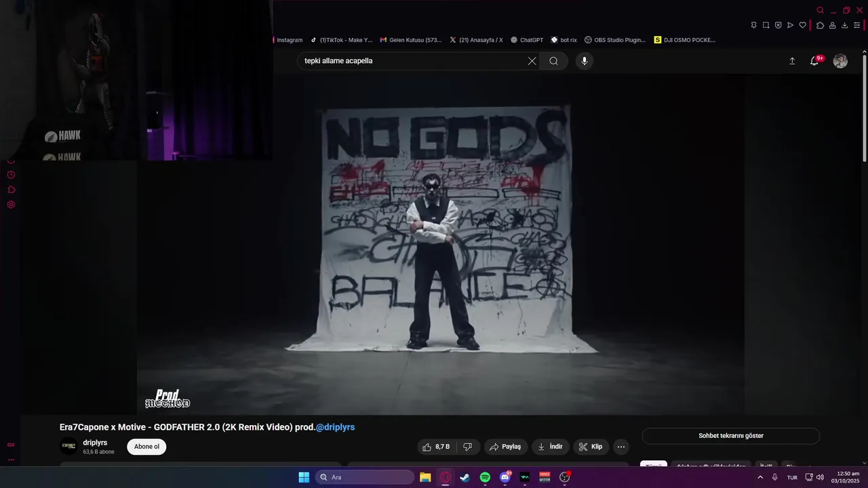Viewport: 868px width, 488px height.
Task: Open the driplyrs channel name
Action: pos(95,443)
